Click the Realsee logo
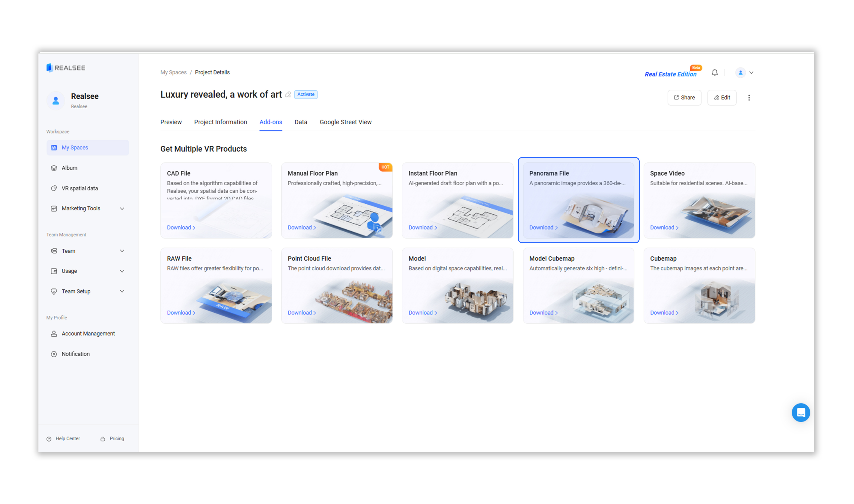 (x=66, y=68)
